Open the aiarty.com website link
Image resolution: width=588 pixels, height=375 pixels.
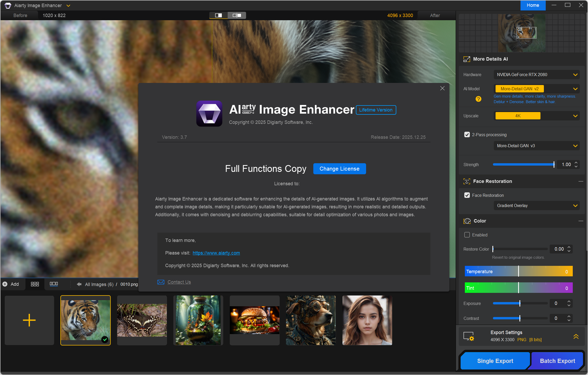216,253
